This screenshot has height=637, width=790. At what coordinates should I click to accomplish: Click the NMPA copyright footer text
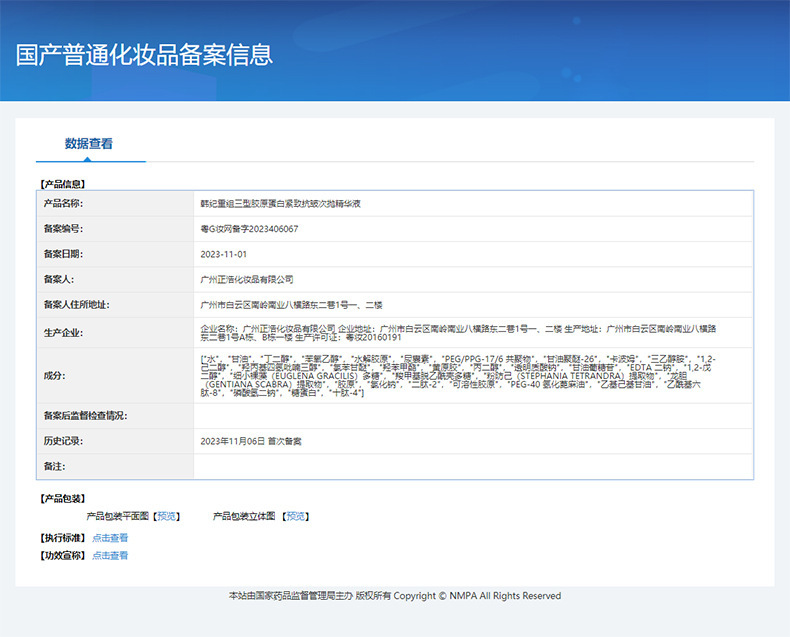(395, 596)
